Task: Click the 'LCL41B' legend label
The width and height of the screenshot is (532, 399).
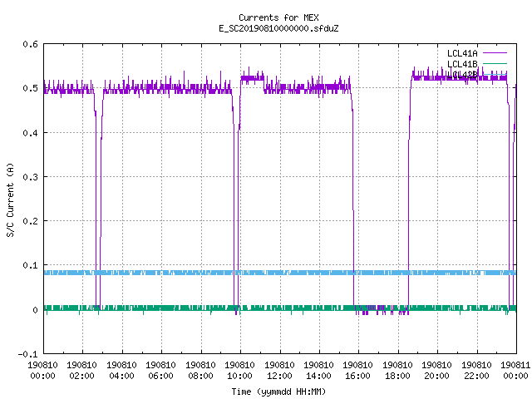Action: tap(462, 64)
